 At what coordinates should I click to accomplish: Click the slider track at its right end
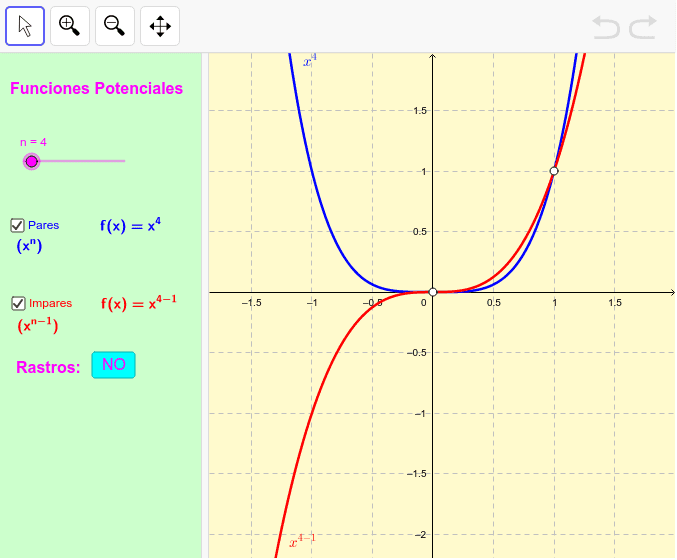pos(123,161)
